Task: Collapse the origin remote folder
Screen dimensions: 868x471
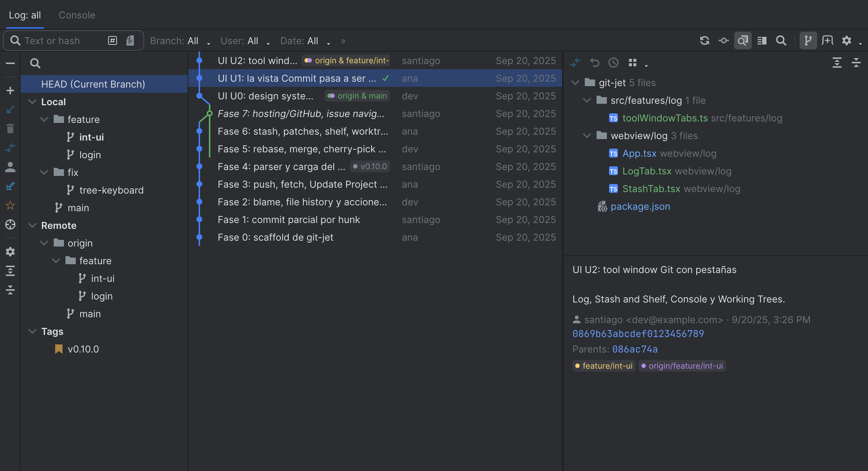Action: coord(44,243)
